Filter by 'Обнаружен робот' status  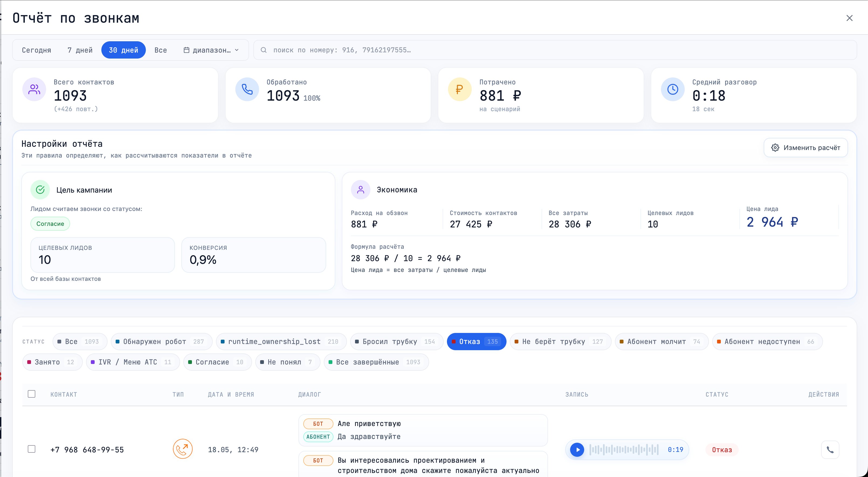pyautogui.click(x=161, y=341)
